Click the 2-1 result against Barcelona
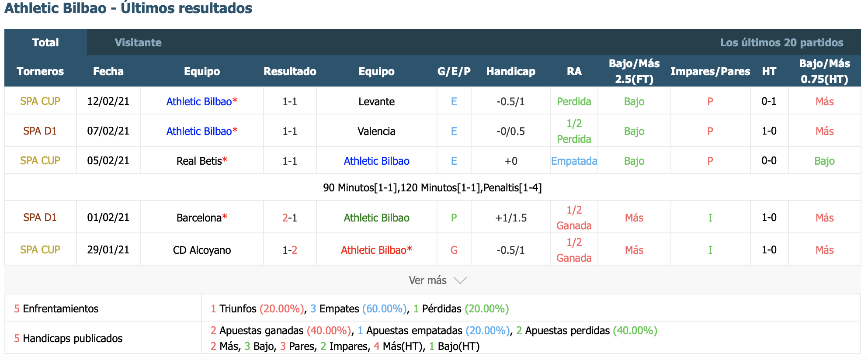This screenshot has height=360, width=868. click(x=290, y=218)
